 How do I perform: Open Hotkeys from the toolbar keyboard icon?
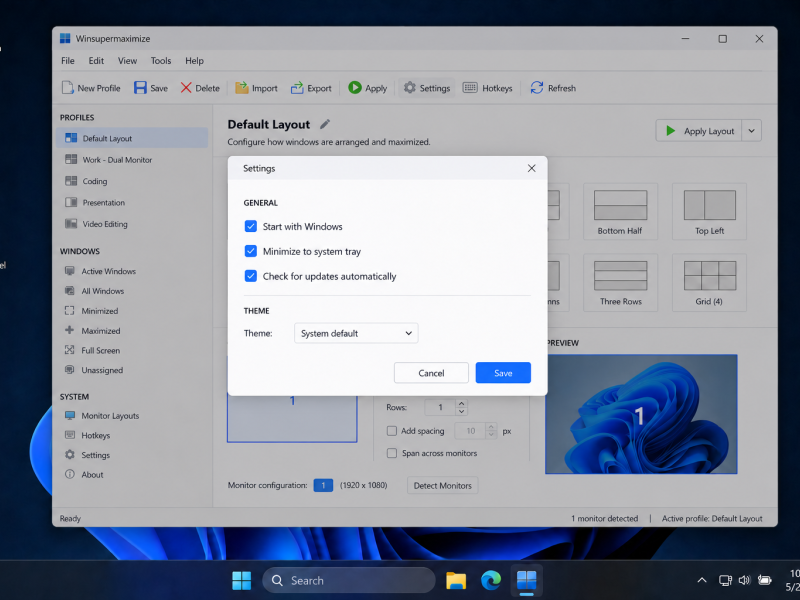tap(470, 88)
